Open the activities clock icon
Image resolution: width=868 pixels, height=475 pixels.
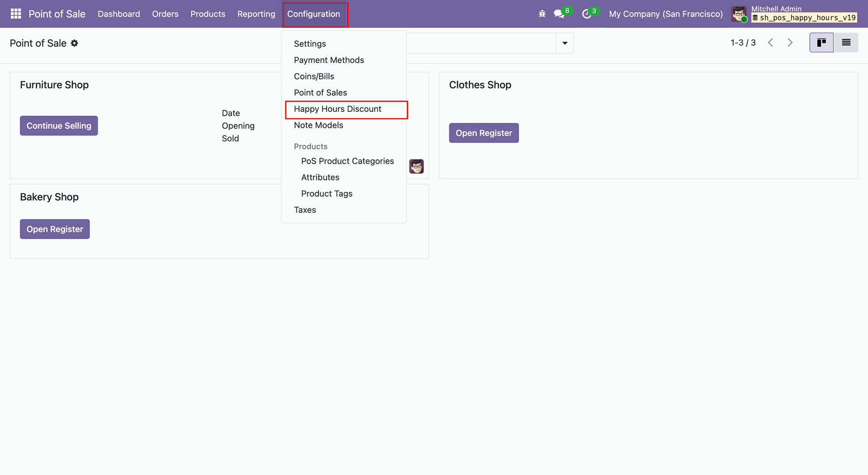[x=586, y=14]
